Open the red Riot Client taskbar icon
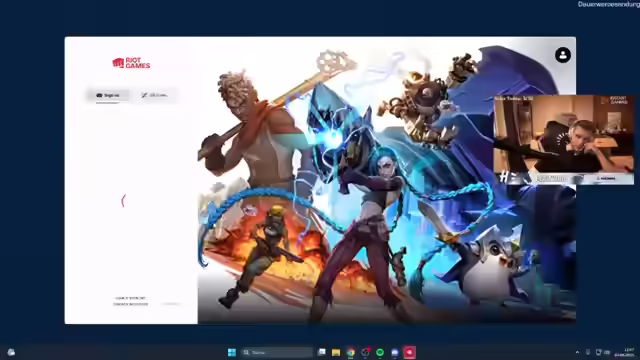Viewport: 640px width, 360px height. point(409,352)
